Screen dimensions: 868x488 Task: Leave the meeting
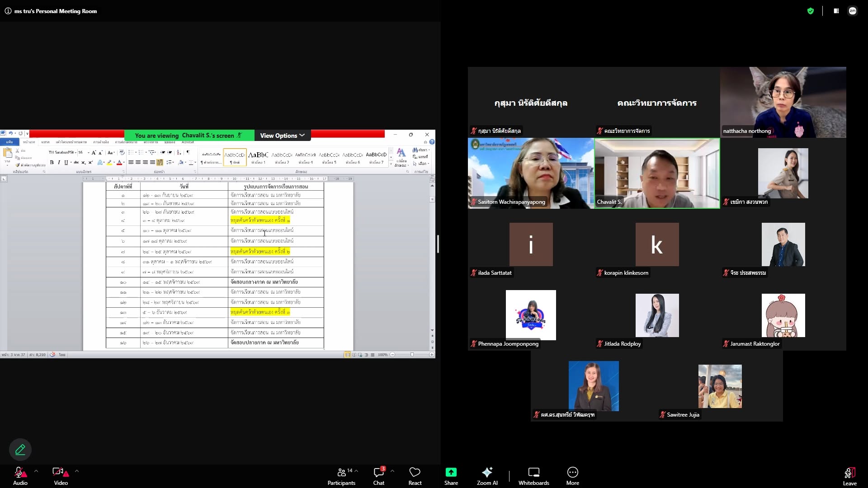point(849,476)
